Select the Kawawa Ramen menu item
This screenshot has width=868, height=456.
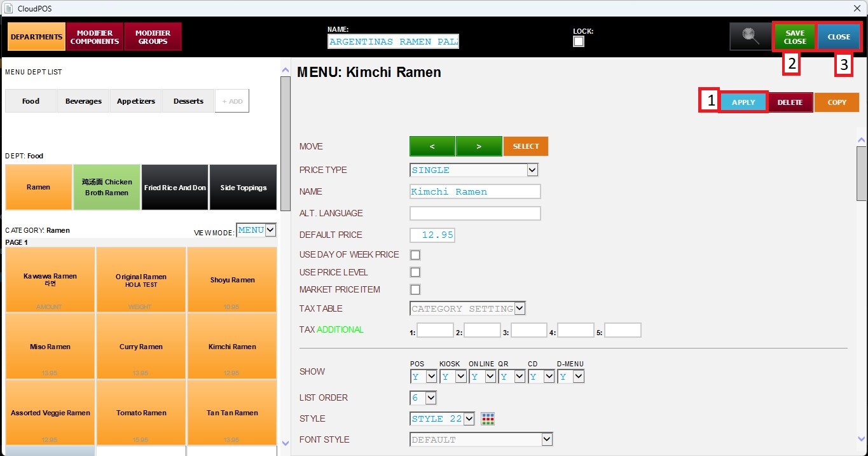point(50,280)
